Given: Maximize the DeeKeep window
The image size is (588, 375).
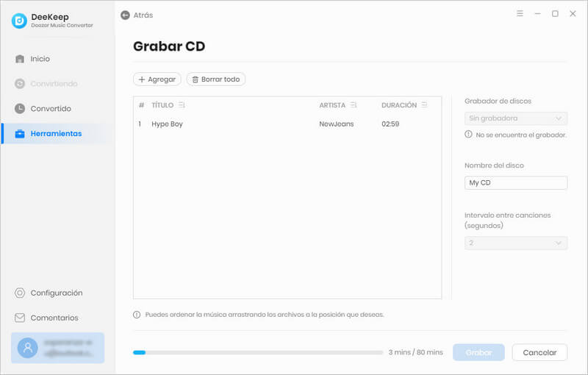Looking at the screenshot, I should click(x=555, y=13).
